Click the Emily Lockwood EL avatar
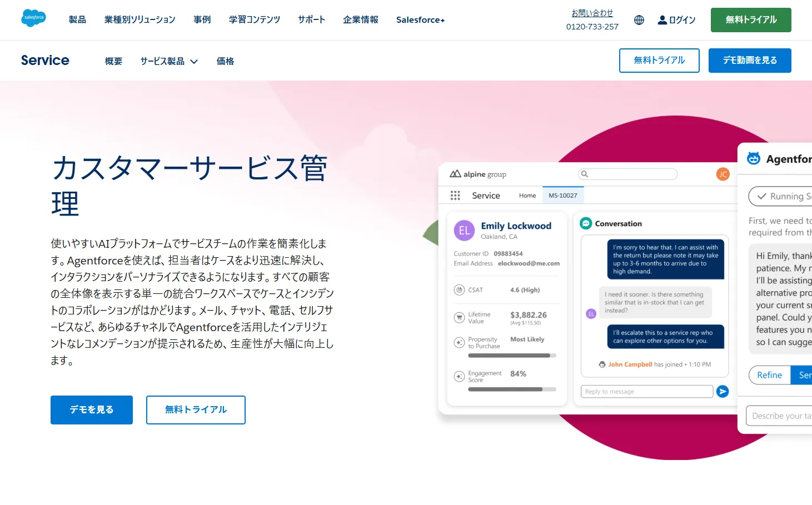 point(464,231)
